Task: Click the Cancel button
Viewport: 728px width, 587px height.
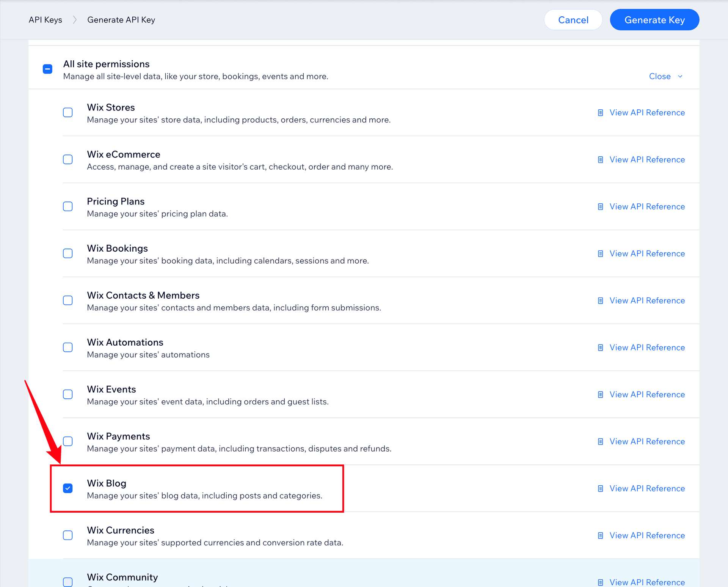Action: (573, 19)
